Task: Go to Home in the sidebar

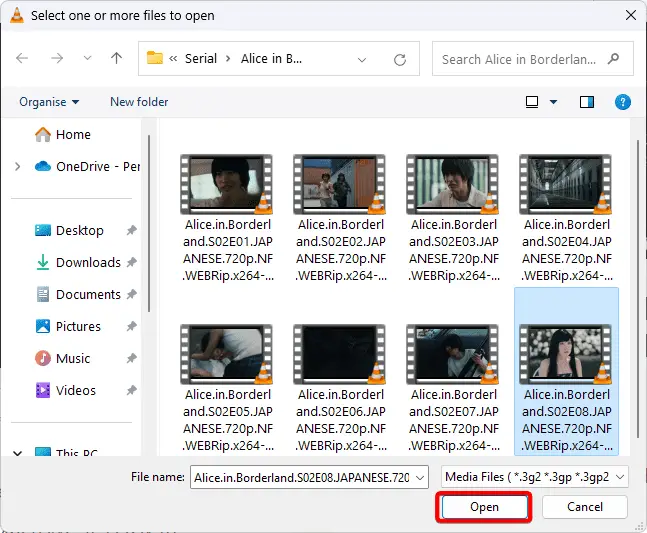Action: (63, 134)
